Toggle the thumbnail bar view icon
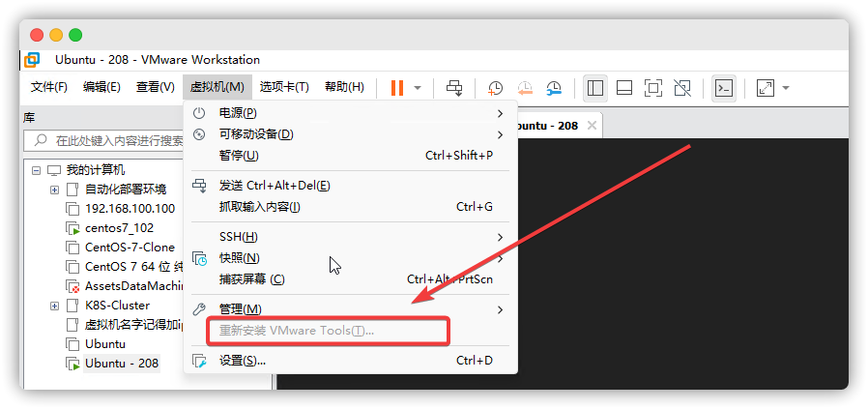This screenshot has width=868, height=409. [624, 87]
